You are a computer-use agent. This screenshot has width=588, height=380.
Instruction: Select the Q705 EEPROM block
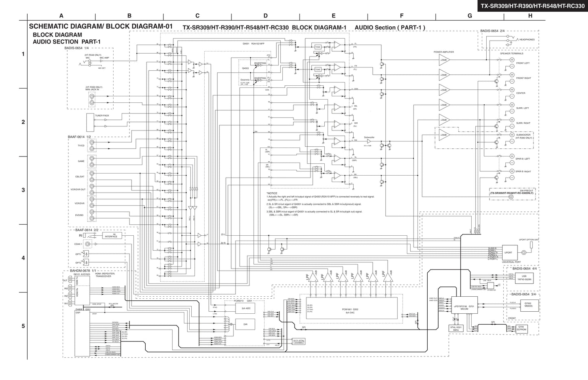[x=521, y=328]
